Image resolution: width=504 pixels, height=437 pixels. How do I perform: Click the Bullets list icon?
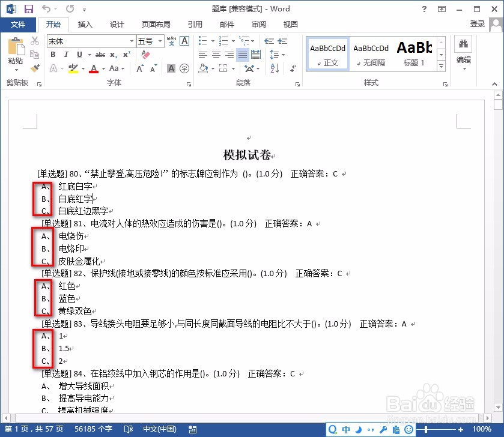(202, 41)
